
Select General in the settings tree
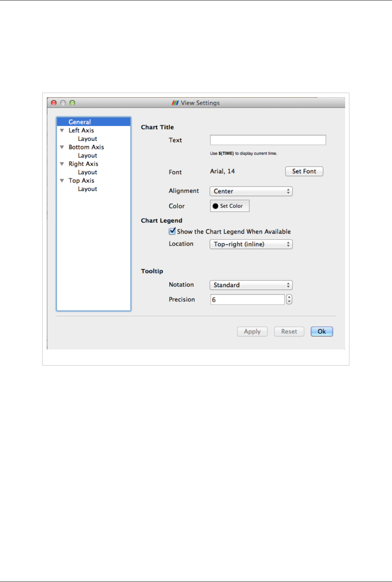94,122
